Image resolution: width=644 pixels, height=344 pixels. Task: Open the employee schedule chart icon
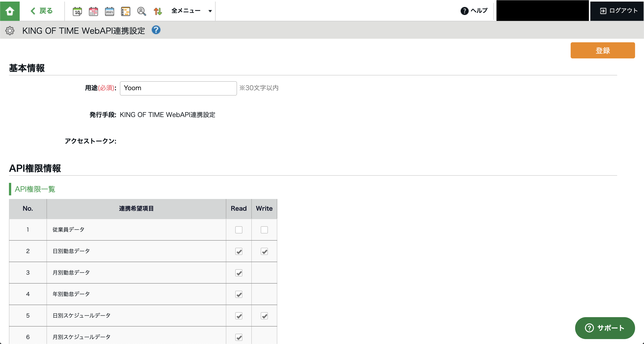point(125,11)
